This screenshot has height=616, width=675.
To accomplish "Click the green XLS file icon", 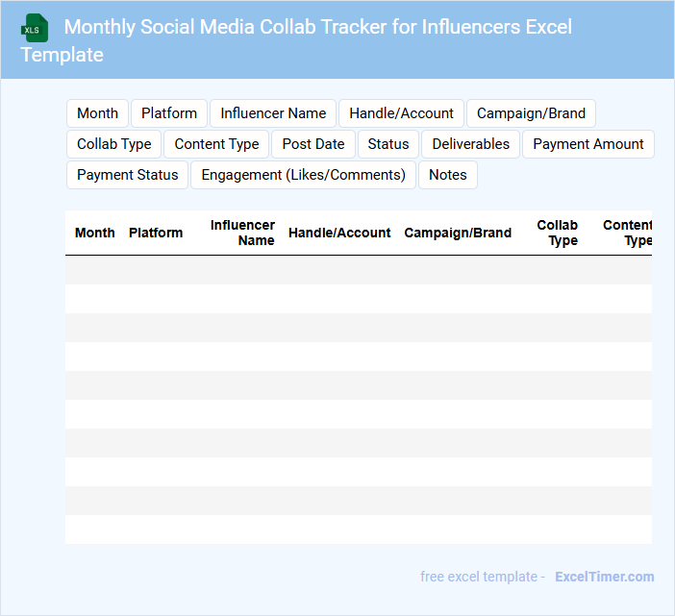I will pyautogui.click(x=35, y=28).
